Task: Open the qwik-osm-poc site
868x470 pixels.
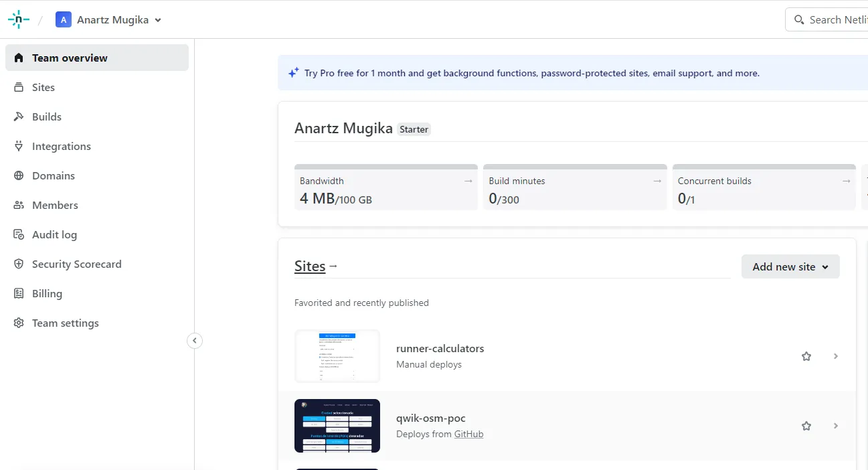Action: pos(430,418)
